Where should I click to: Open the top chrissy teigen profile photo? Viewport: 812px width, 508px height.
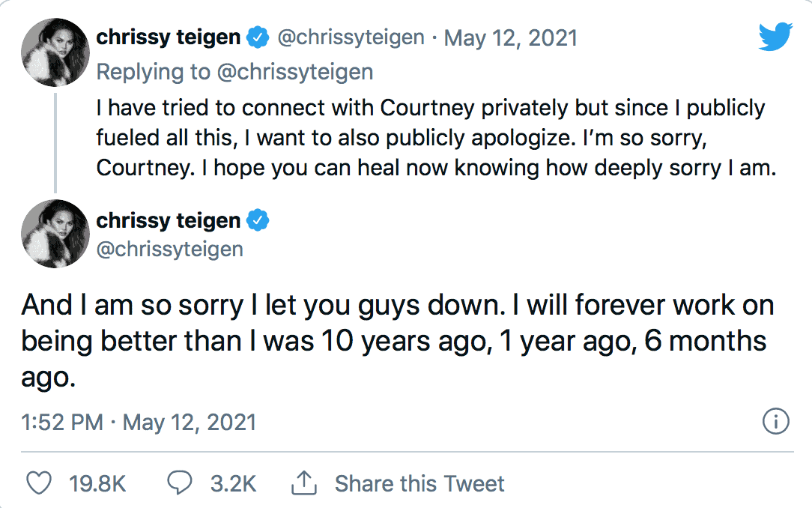point(55,52)
